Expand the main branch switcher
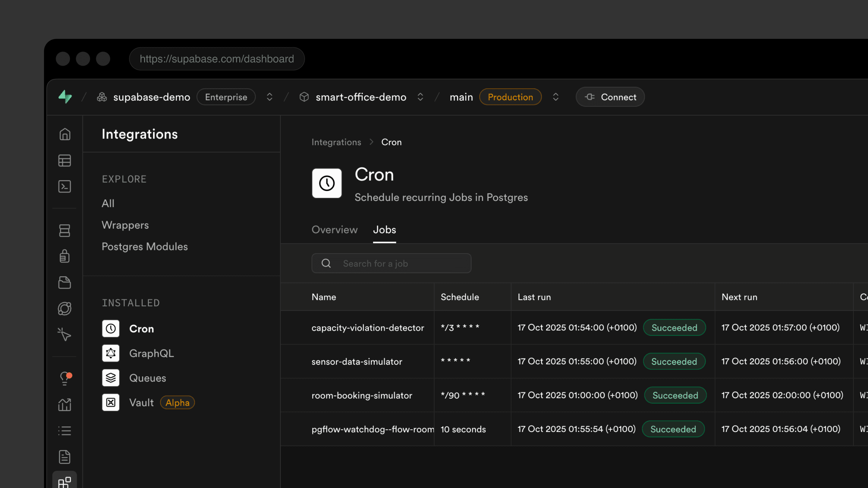868x488 pixels. coord(556,97)
